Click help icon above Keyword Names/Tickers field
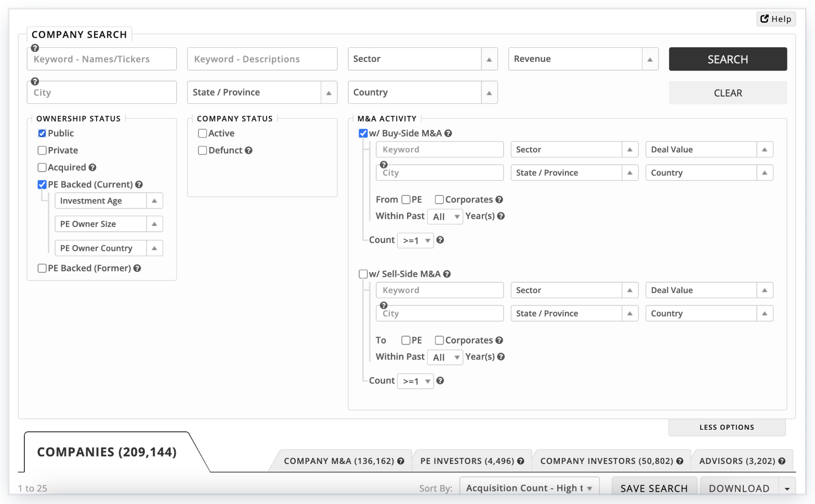The width and height of the screenshot is (815, 504). coord(35,48)
